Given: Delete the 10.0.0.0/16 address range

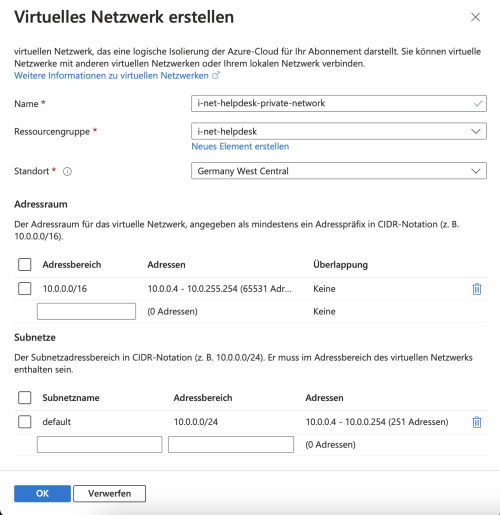Looking at the screenshot, I should point(477,289).
